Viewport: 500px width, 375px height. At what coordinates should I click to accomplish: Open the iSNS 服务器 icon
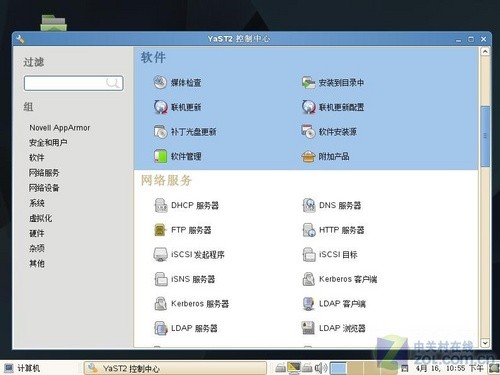(x=161, y=279)
